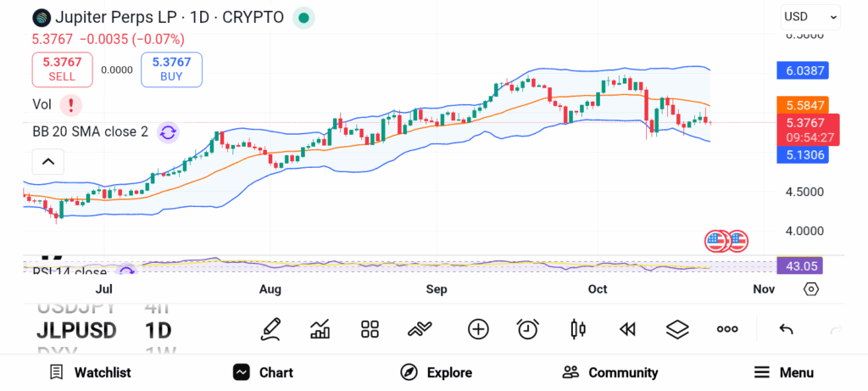Open chart settings hexagon icon by time axis
The height and width of the screenshot is (391, 868).
(x=811, y=289)
